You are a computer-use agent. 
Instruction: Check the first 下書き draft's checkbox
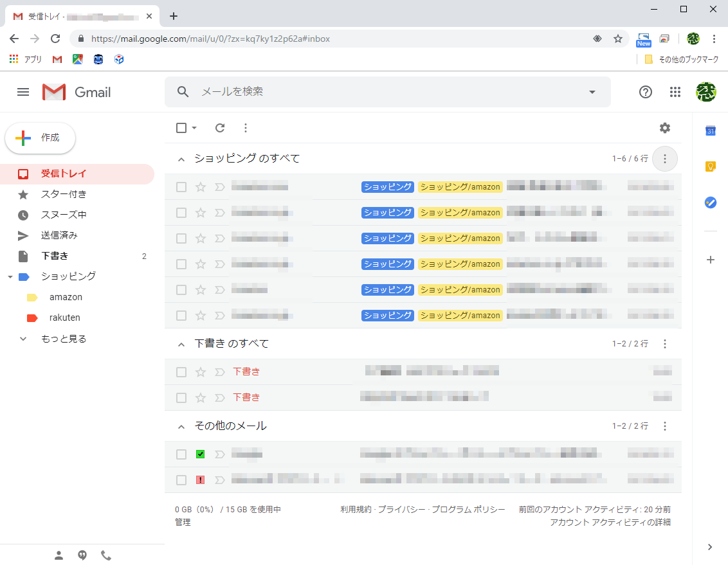click(181, 372)
